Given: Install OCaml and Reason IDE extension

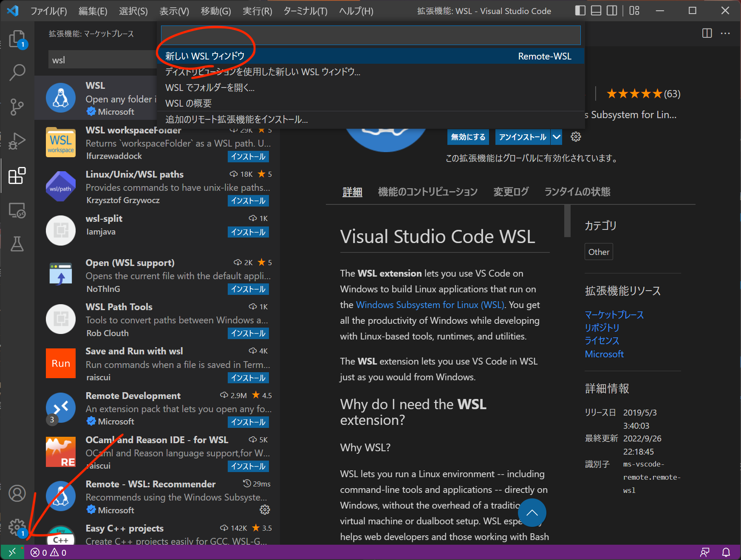Looking at the screenshot, I should pos(248,466).
